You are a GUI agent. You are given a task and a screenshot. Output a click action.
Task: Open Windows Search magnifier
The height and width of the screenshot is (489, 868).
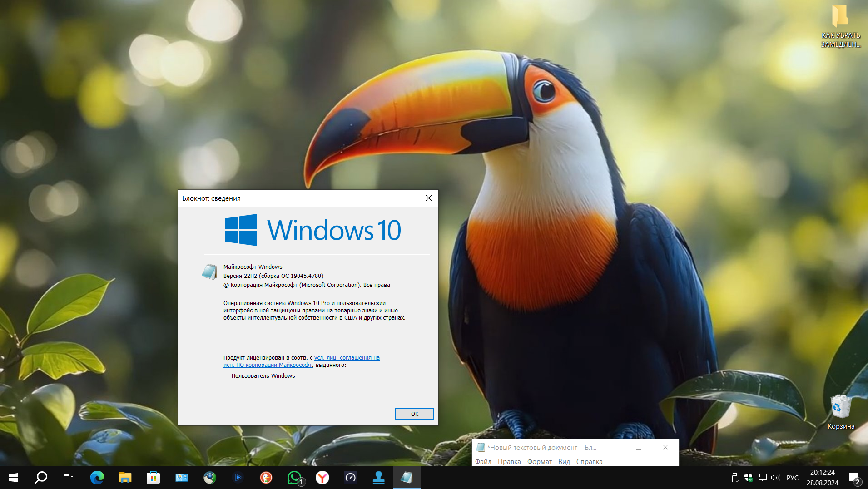41,478
